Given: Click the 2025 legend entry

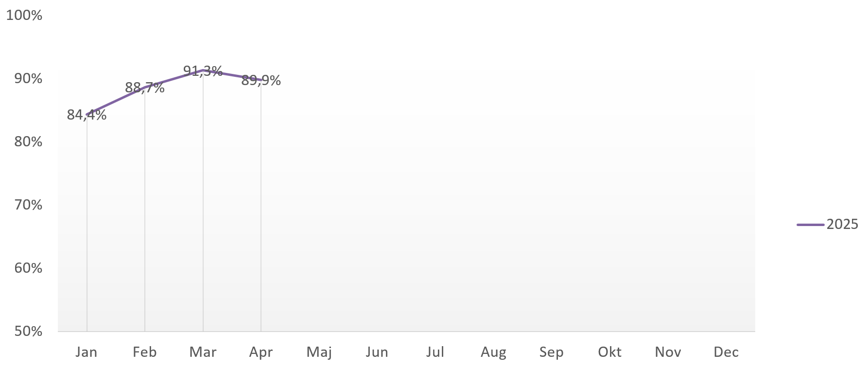Looking at the screenshot, I should tap(828, 224).
